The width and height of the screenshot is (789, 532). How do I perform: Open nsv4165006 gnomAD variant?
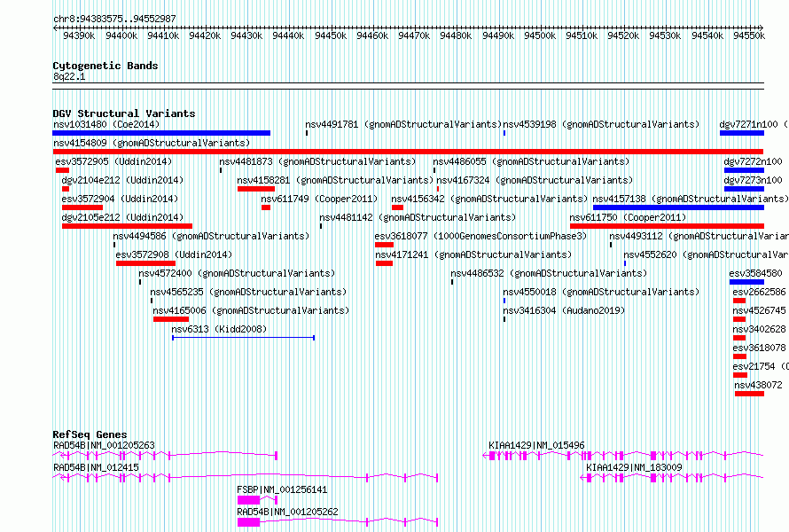click(251, 310)
